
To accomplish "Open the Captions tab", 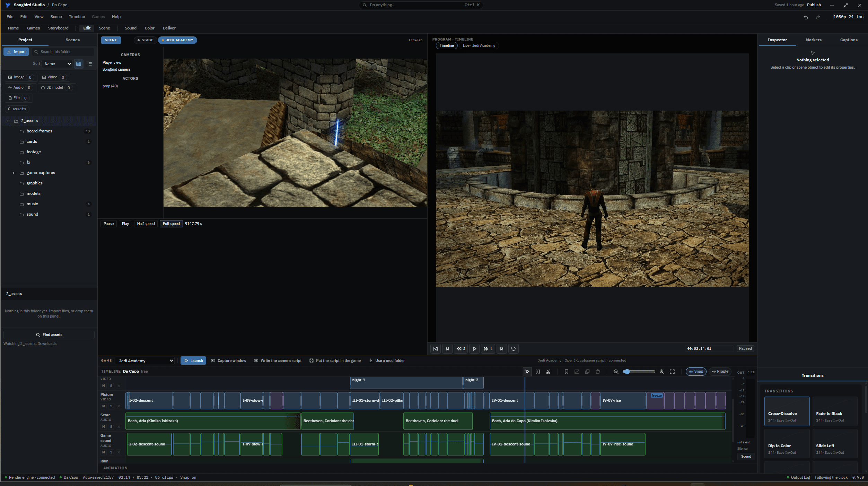I will [849, 40].
